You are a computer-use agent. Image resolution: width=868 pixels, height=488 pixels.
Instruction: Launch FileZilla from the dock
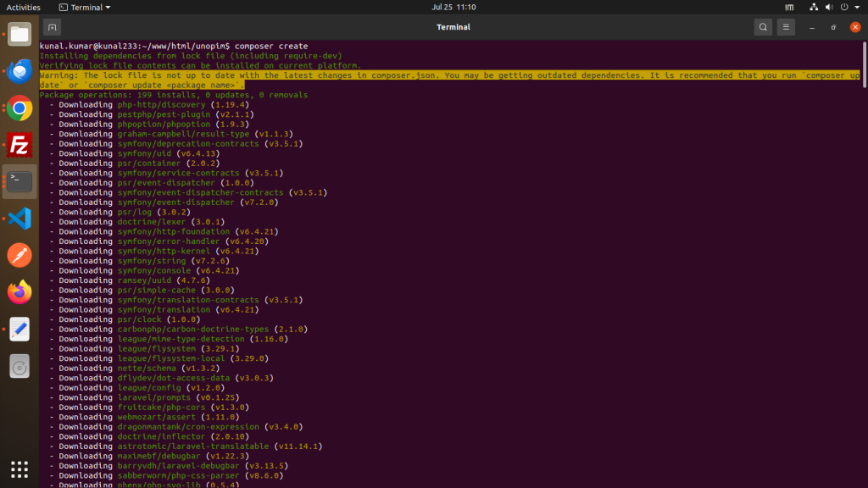click(x=19, y=145)
